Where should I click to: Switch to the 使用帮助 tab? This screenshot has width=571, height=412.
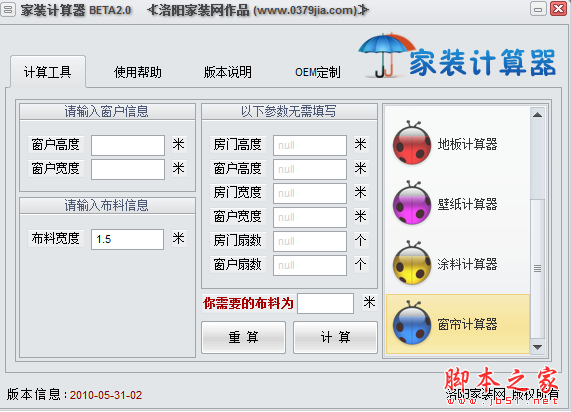click(137, 72)
